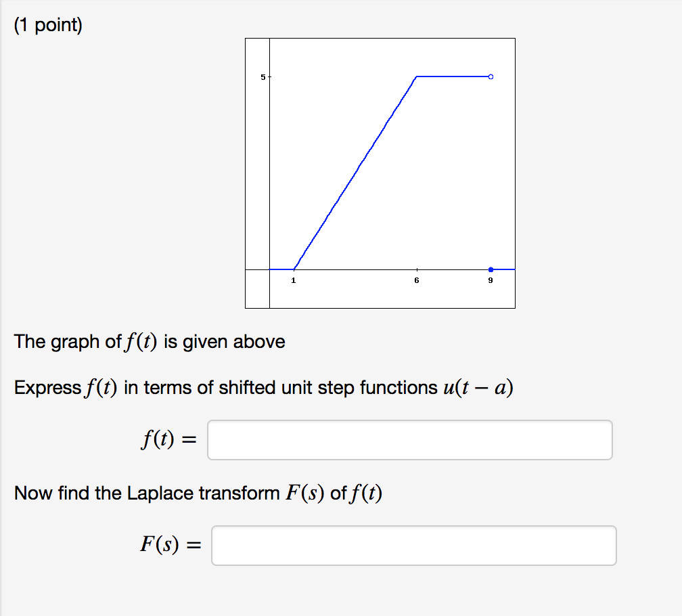Click the open circle endpoint on the graph
This screenshot has width=682, height=616.
pos(491,77)
